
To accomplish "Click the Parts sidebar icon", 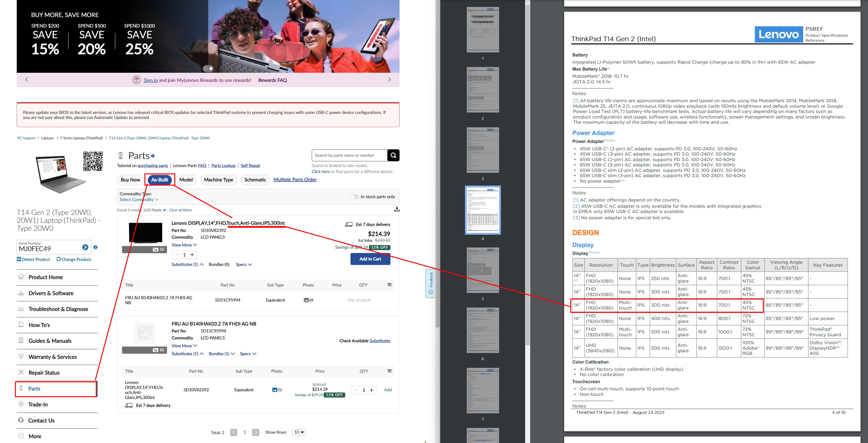I will 20,389.
